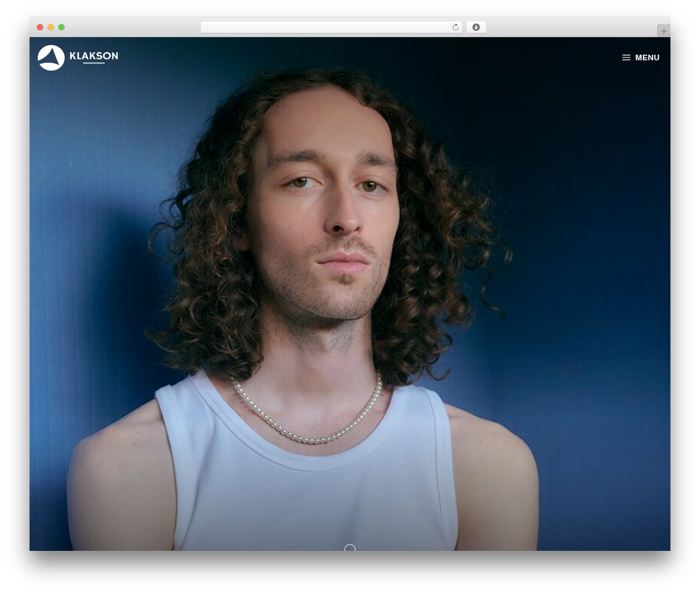The height and width of the screenshot is (593, 700).
Task: Close the browser window with red button
Action: click(x=40, y=27)
